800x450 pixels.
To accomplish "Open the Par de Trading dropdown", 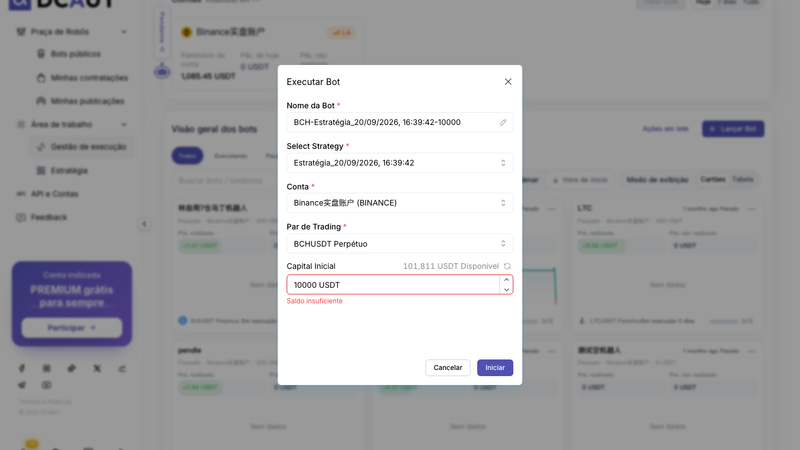I will click(x=399, y=243).
